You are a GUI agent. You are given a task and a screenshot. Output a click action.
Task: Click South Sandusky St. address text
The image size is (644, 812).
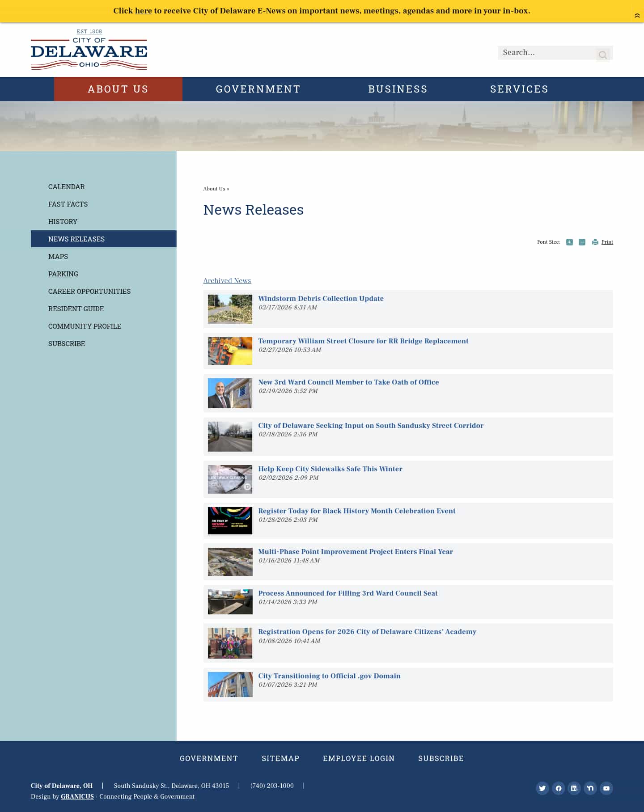click(171, 786)
